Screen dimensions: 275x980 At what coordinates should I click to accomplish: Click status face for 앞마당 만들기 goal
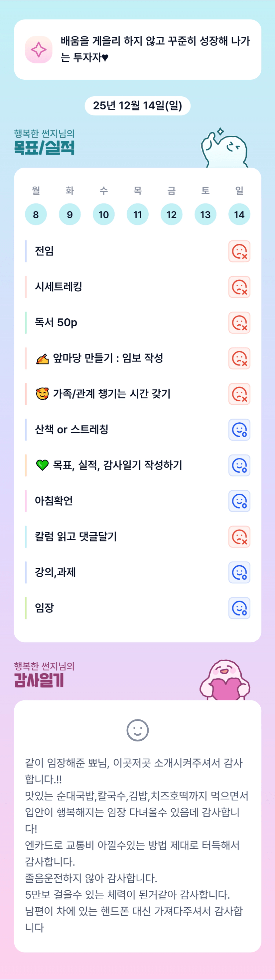pos(239,358)
